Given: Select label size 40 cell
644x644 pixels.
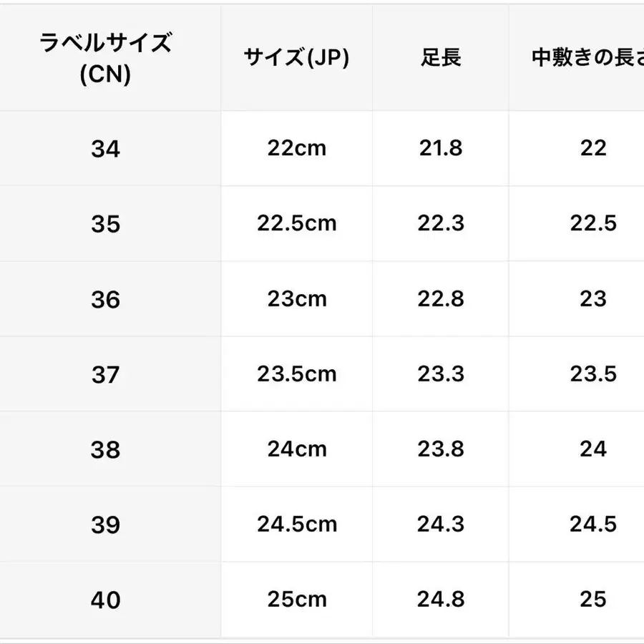Looking at the screenshot, I should tap(105, 600).
